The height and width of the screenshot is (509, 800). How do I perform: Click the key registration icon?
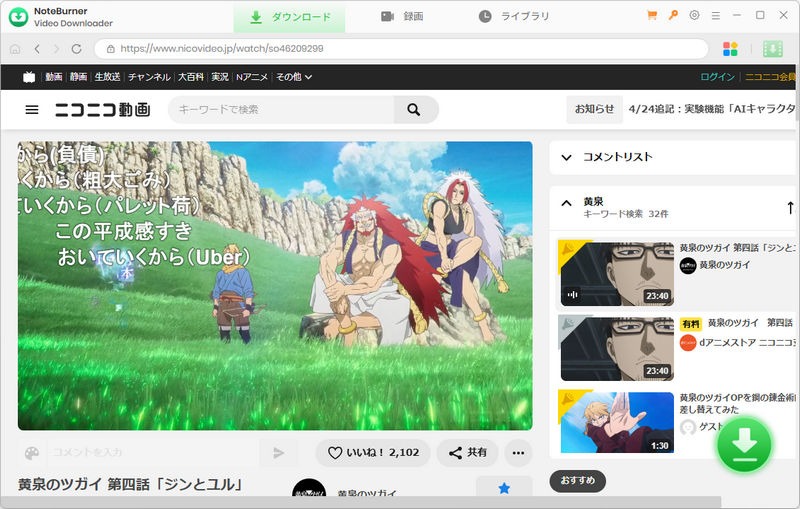tap(673, 15)
